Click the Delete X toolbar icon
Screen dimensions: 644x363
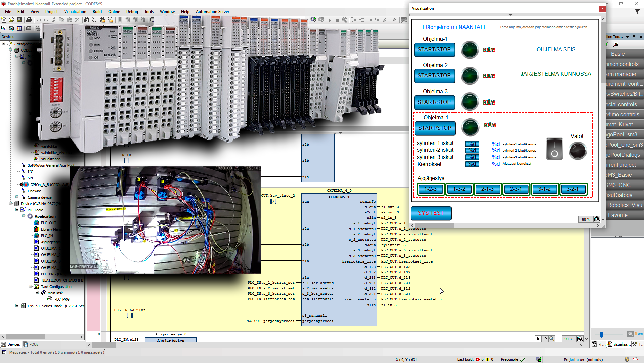77,20
